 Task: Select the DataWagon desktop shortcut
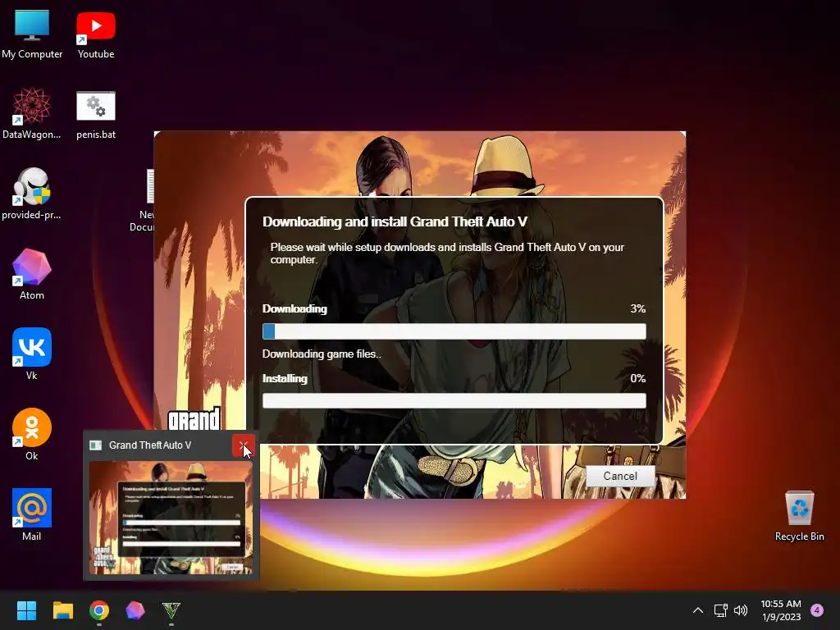32,113
